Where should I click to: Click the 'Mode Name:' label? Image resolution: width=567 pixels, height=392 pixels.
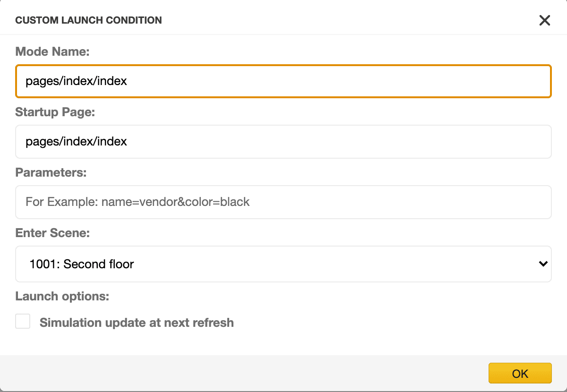point(52,51)
